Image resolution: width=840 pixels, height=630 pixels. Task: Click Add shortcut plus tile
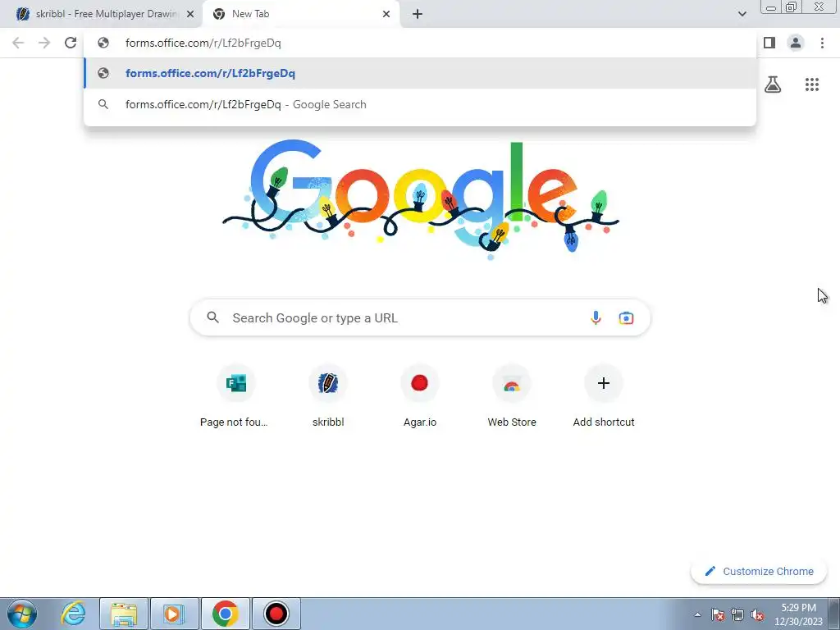pyautogui.click(x=604, y=396)
